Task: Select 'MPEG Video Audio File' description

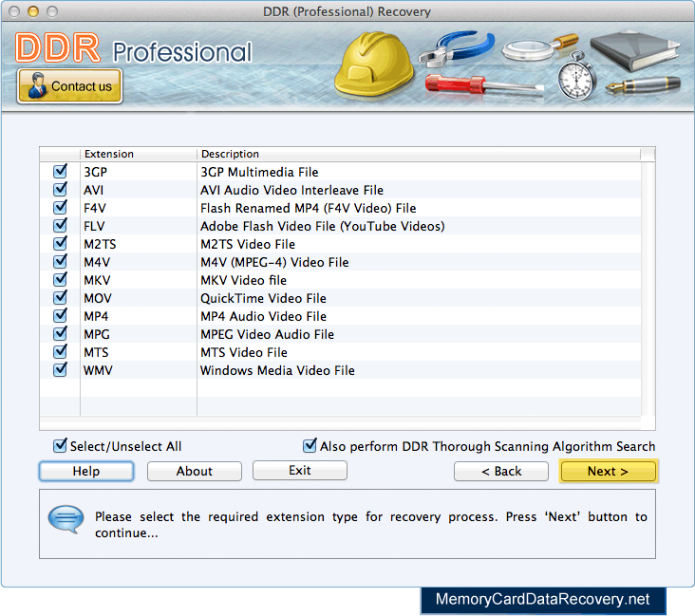Action: pyautogui.click(x=267, y=335)
